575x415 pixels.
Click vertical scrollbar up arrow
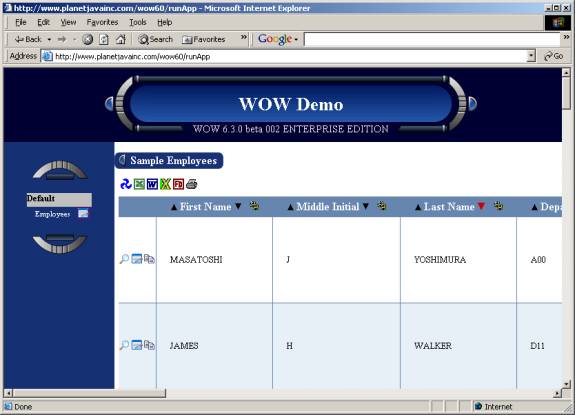[x=566, y=72]
